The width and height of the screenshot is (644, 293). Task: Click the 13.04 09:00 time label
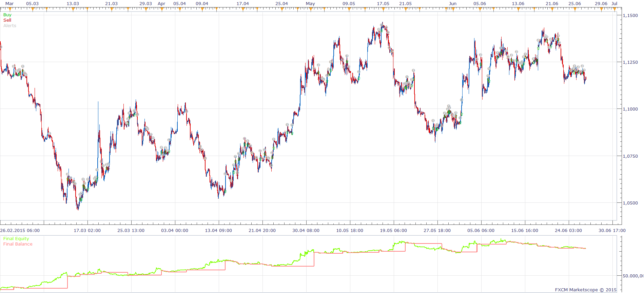point(218,231)
